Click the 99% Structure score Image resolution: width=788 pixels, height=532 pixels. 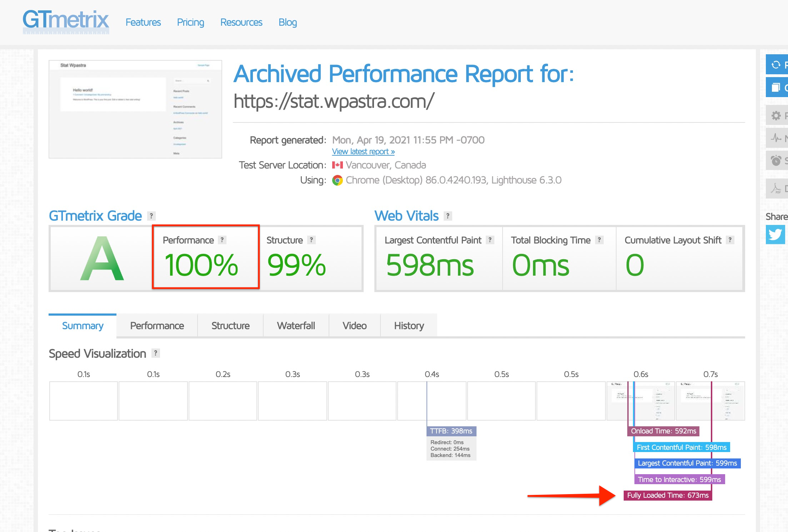point(296,265)
